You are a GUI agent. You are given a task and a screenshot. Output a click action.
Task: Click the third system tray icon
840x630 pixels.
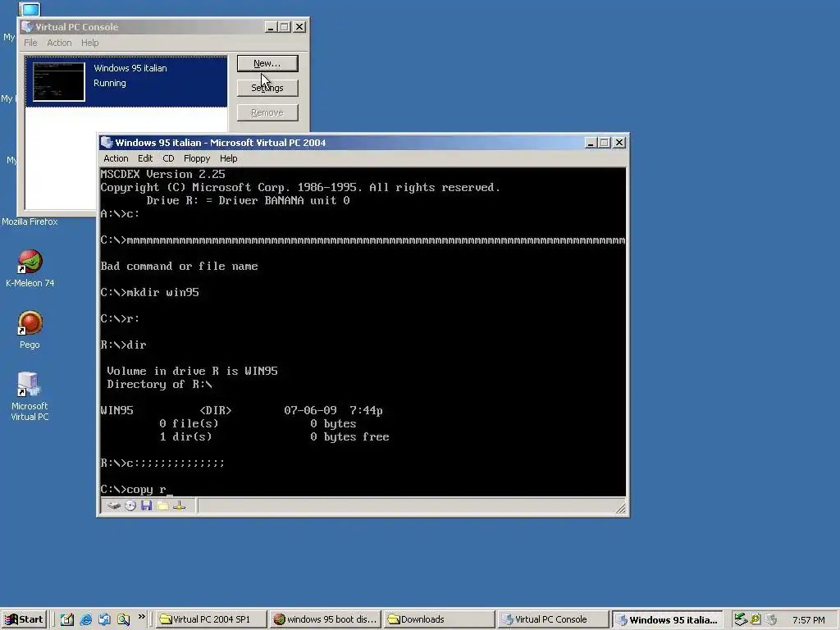click(771, 619)
